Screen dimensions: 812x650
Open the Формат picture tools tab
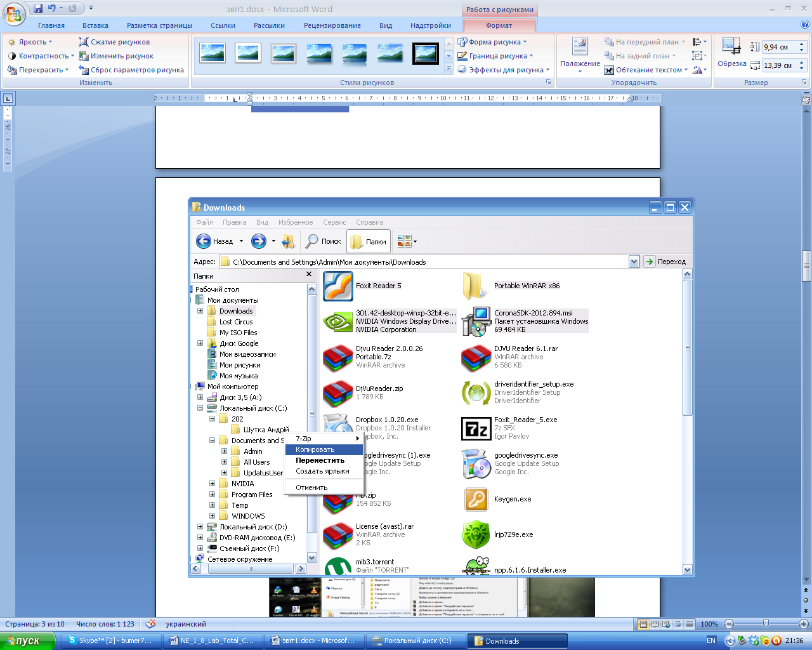(x=499, y=25)
